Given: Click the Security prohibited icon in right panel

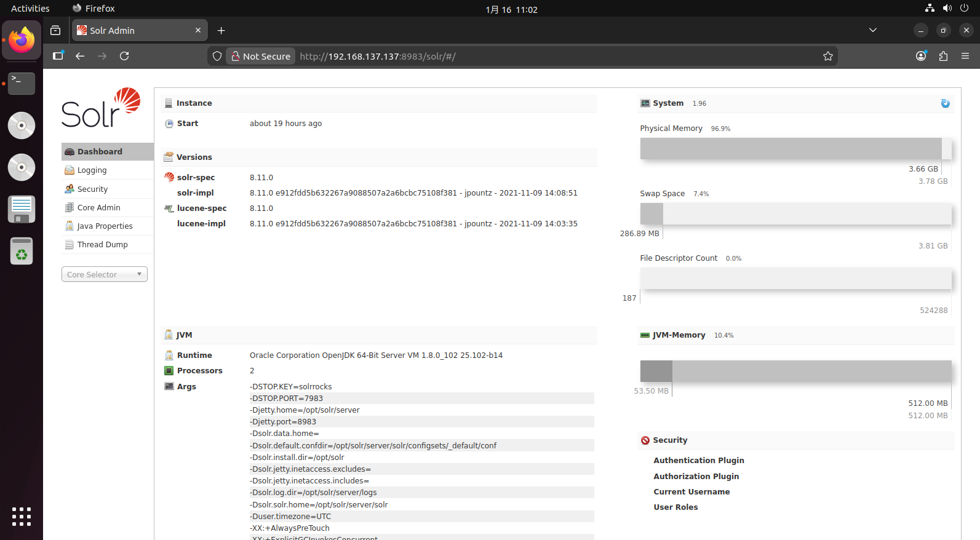Looking at the screenshot, I should [645, 440].
